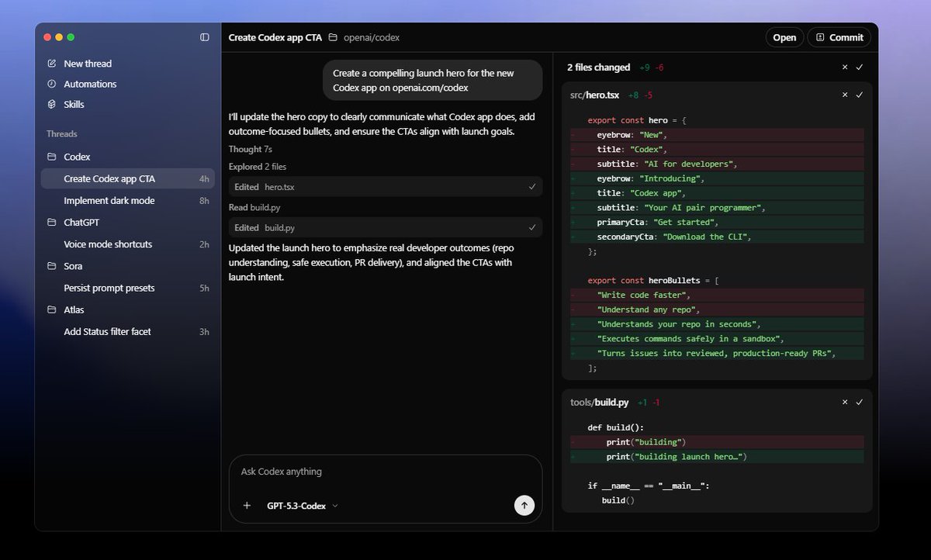Expand the Thought 7s section
Image resolution: width=931 pixels, height=560 pixels.
250,149
